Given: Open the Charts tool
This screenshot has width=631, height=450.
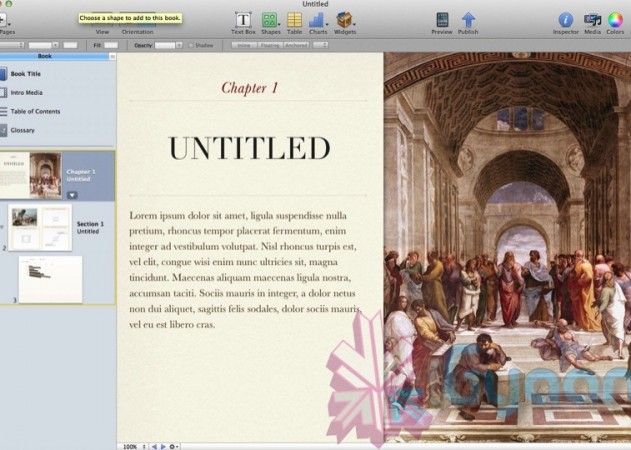Looking at the screenshot, I should click(x=318, y=19).
